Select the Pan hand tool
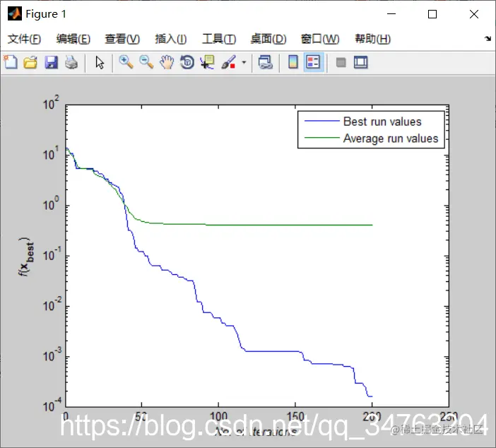Image resolution: width=496 pixels, height=448 pixels. click(167, 62)
